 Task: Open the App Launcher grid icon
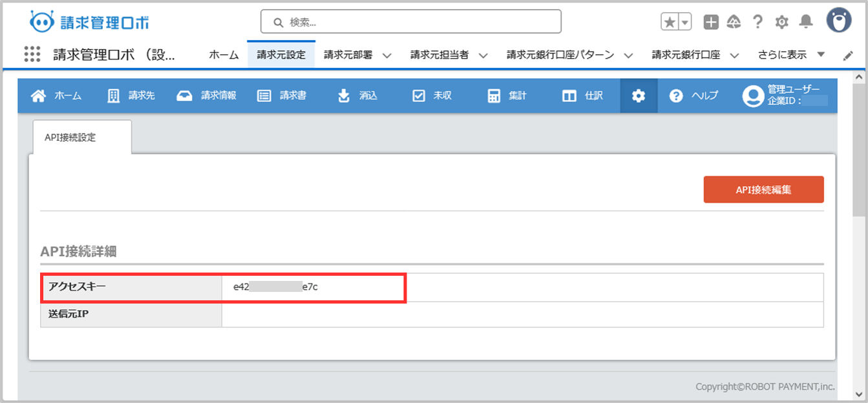(32, 54)
